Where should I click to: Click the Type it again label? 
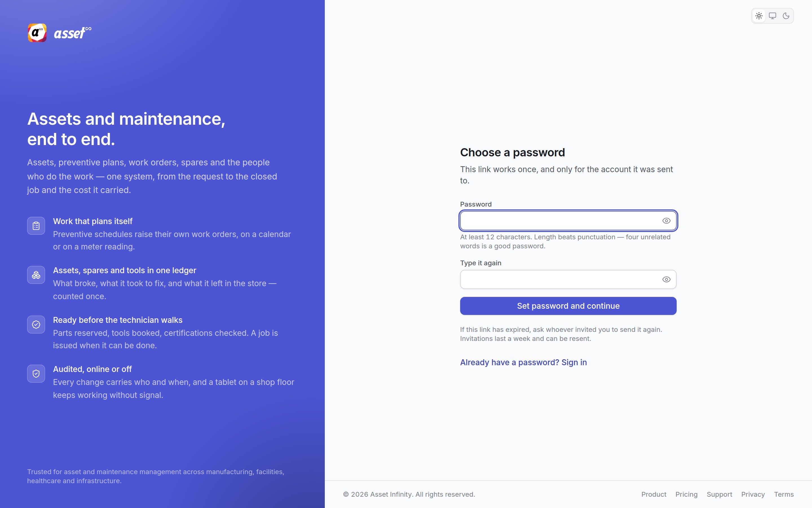coord(480,263)
